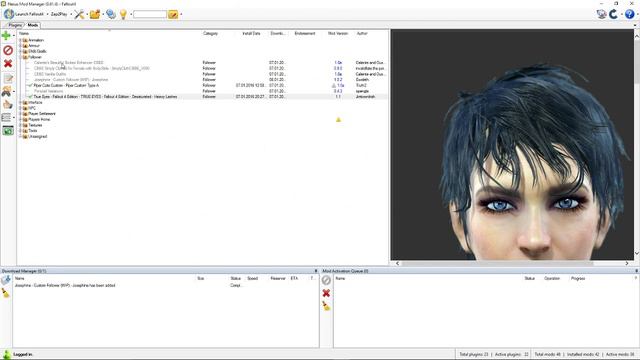640x360 pixels.
Task: Select the Unassigned category
Action: (x=38, y=137)
